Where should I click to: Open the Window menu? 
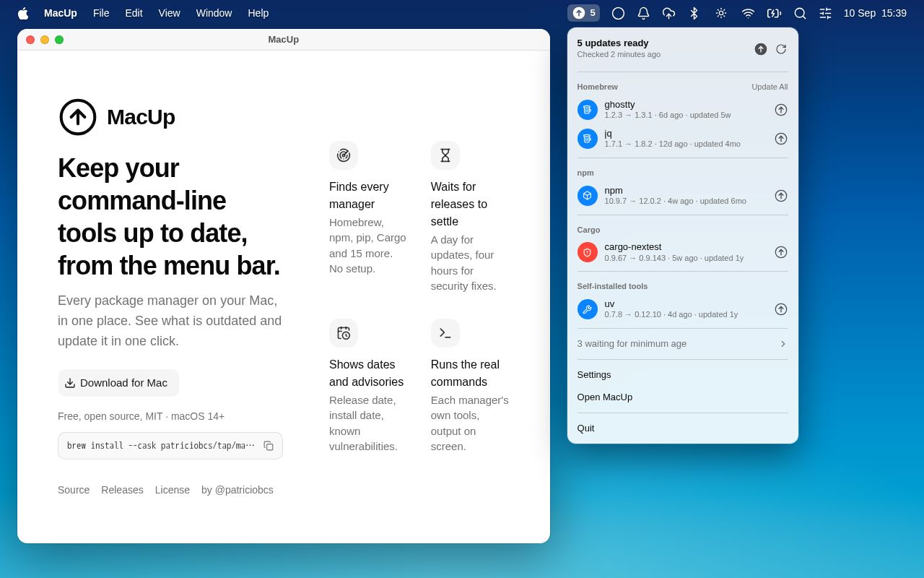[x=214, y=13]
